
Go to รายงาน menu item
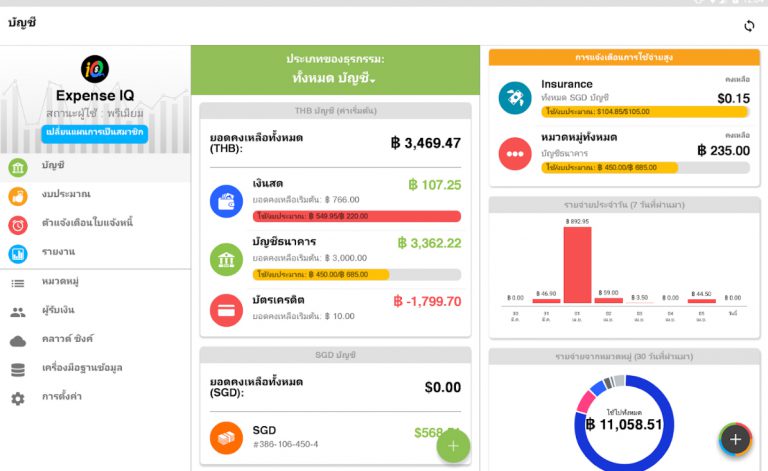pos(58,252)
